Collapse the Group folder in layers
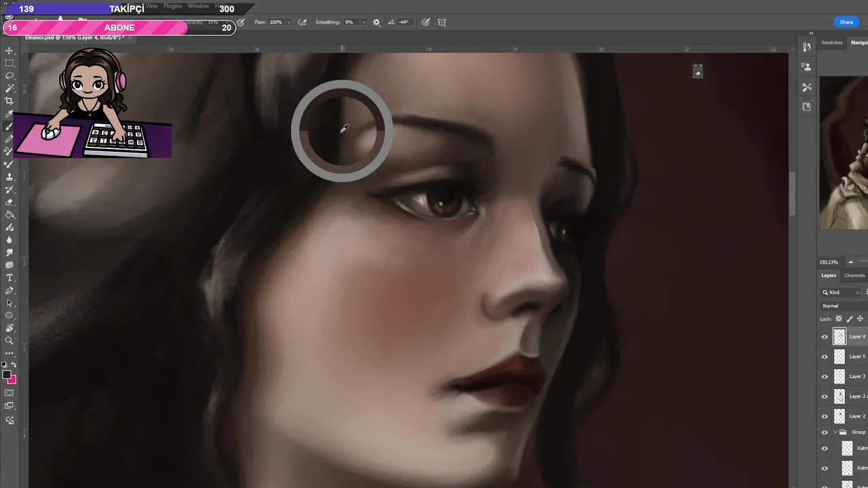Screen dimensions: 868x488 coord(835,432)
